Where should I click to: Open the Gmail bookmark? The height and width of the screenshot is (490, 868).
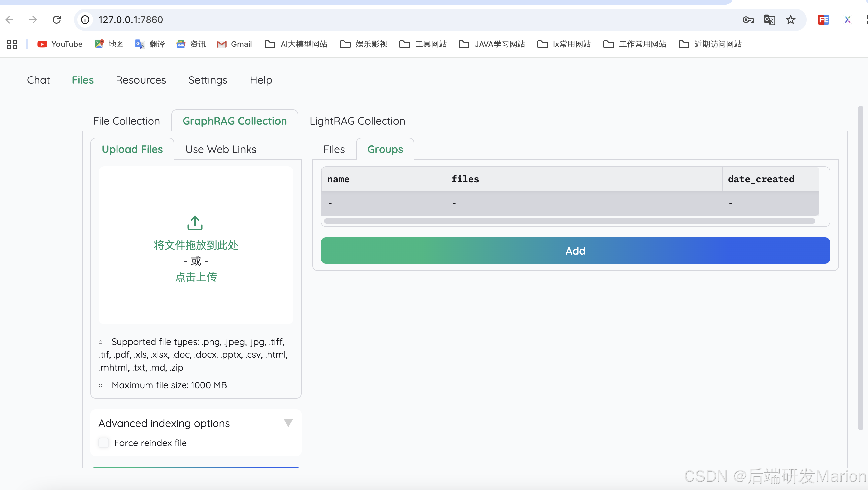234,44
